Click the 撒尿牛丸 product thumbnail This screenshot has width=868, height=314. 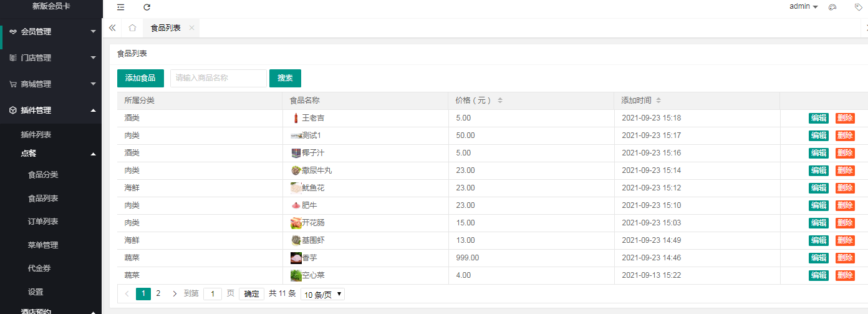click(296, 170)
